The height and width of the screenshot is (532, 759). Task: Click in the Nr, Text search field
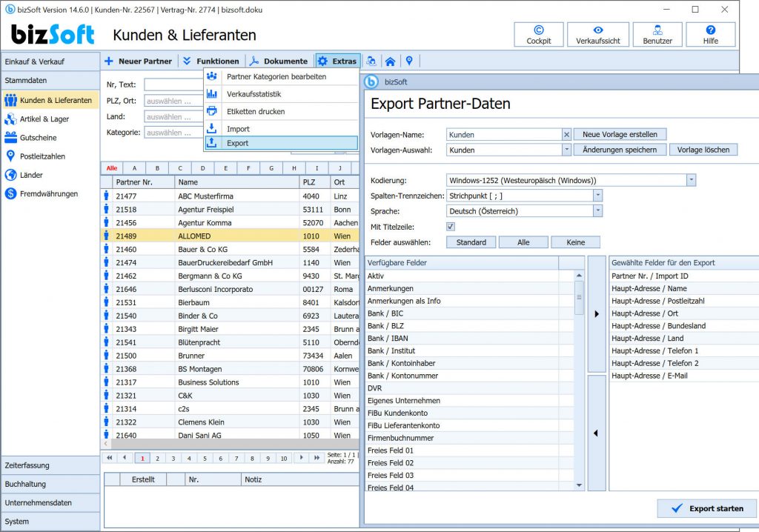[173, 84]
